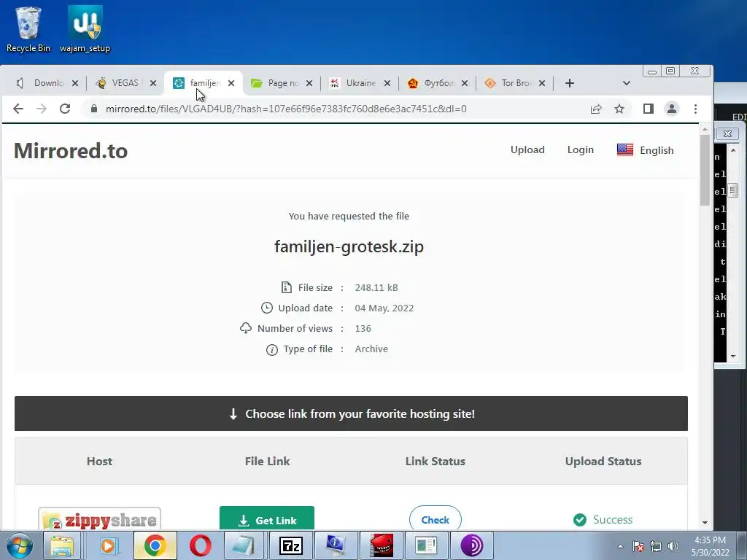This screenshot has height=560, width=747.
Task: Open the Windows Start menu
Action: point(20,545)
